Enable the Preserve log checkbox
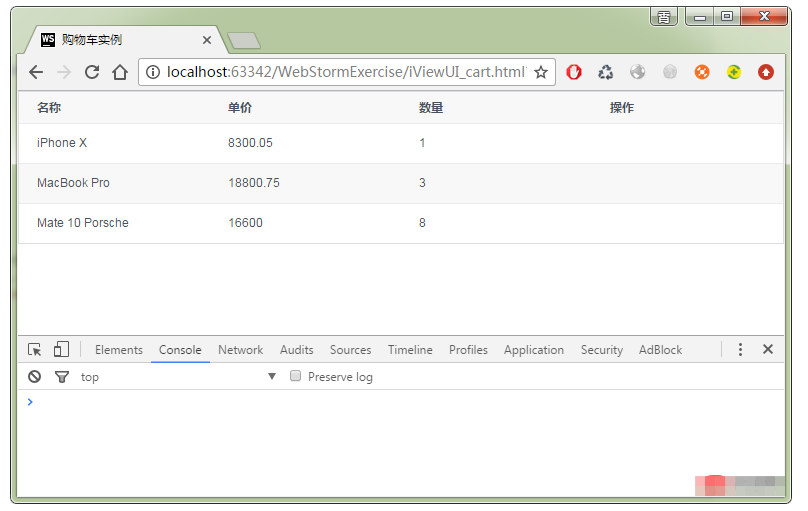 (x=295, y=376)
